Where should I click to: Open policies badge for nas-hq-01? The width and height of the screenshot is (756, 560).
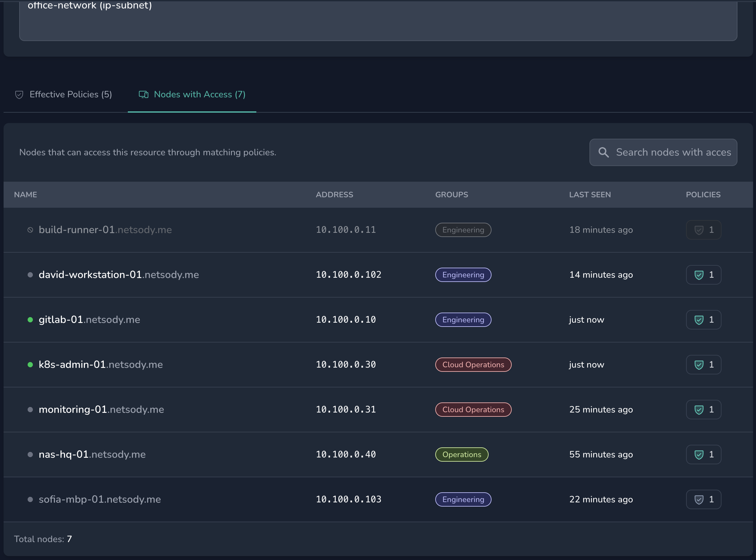(704, 455)
